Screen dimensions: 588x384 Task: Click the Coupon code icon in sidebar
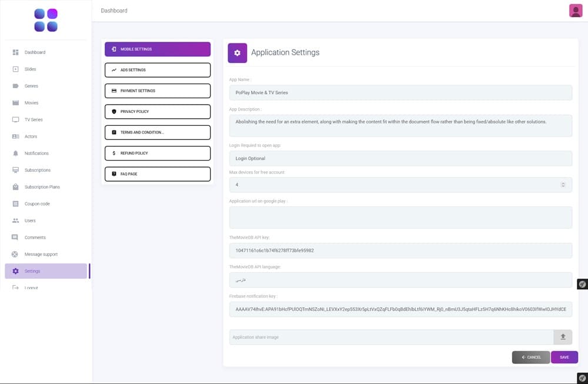[x=16, y=204]
